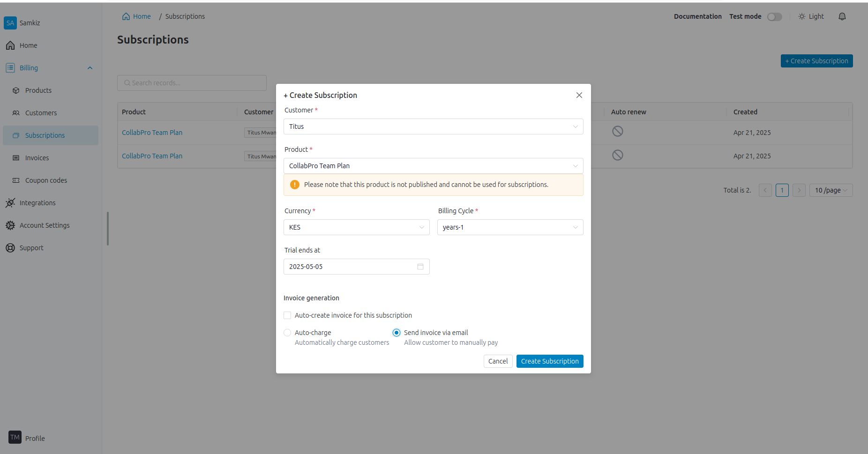Expand the Billing Cycle dropdown

(x=510, y=227)
